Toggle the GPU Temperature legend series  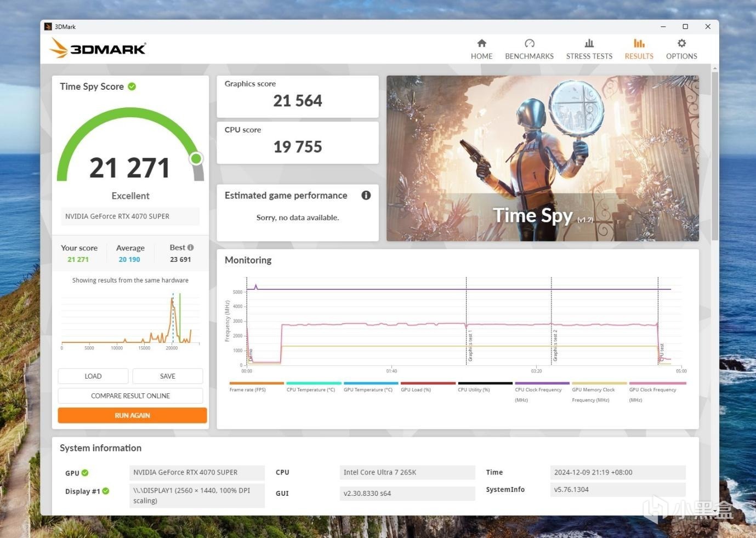click(x=371, y=387)
